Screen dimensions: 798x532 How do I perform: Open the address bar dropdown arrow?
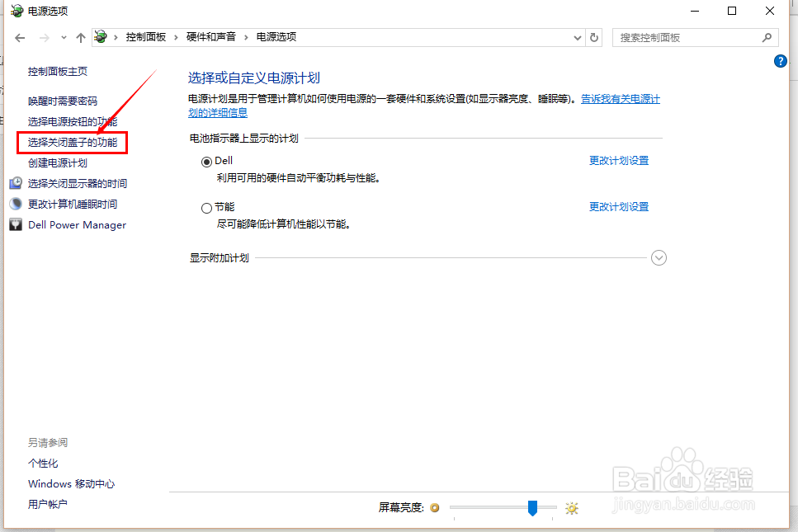pos(578,37)
